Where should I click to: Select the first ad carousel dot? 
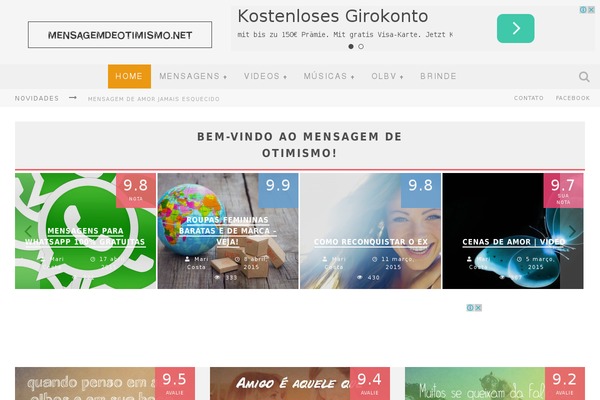pos(351,47)
